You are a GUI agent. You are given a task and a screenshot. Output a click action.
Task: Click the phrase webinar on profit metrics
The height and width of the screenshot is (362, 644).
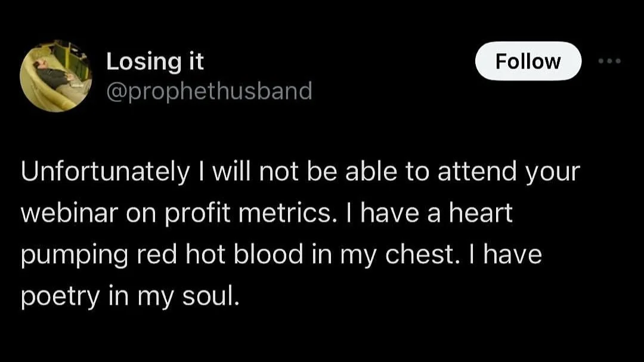[x=174, y=214]
